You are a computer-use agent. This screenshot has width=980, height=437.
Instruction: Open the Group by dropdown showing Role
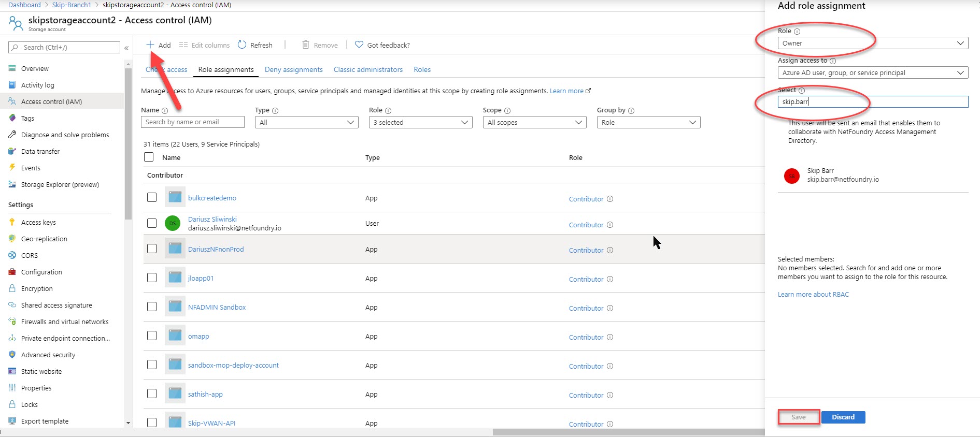(649, 122)
